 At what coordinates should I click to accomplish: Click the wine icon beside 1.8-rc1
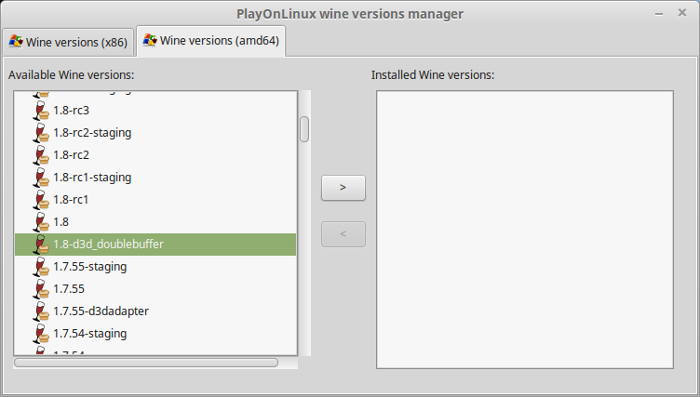click(41, 200)
